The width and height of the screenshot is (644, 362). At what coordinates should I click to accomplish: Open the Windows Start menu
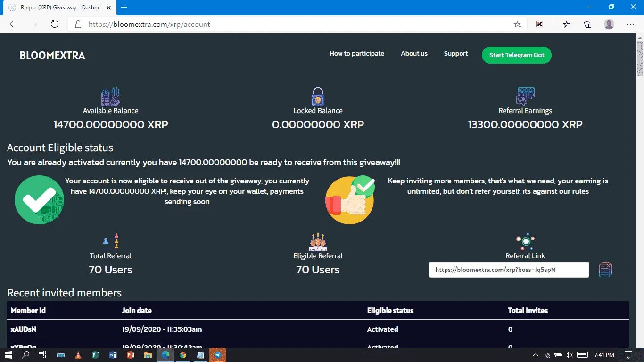[8, 355]
